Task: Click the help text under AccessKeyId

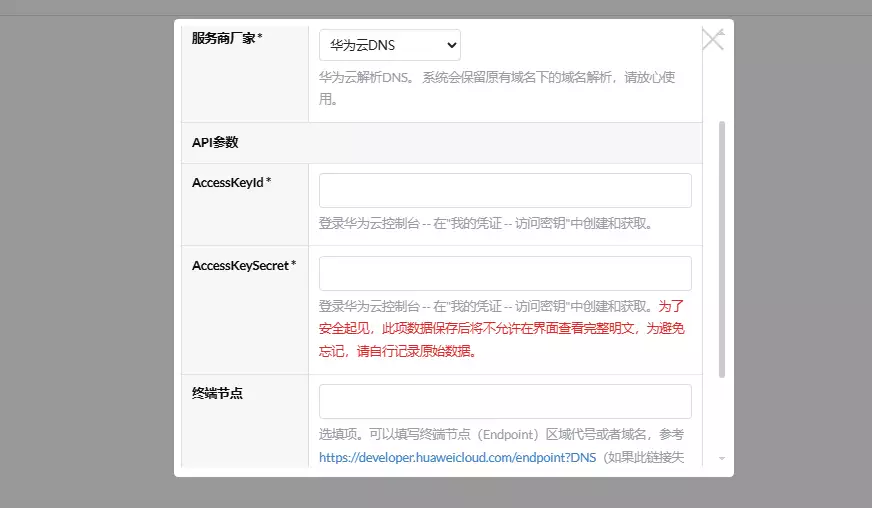Action: 486,224
